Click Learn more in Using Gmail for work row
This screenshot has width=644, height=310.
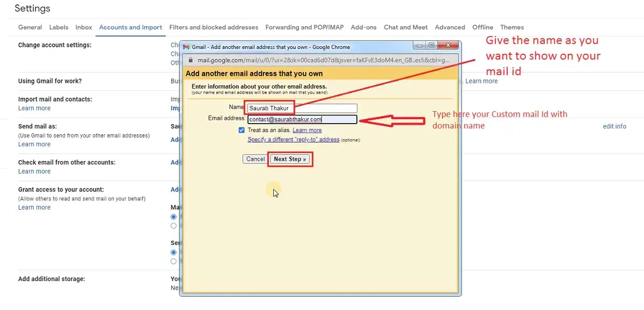(x=481, y=81)
